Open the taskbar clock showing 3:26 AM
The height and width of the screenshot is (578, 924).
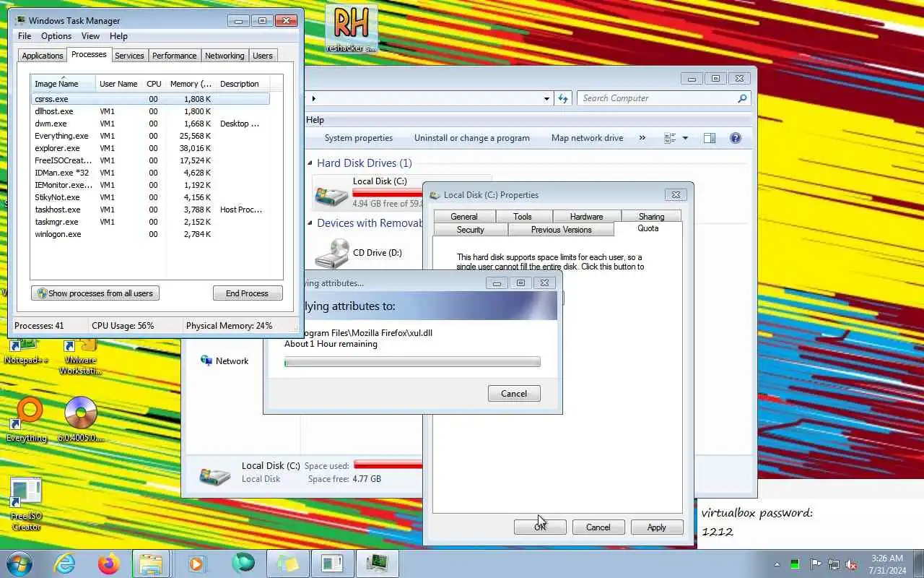[887, 564]
